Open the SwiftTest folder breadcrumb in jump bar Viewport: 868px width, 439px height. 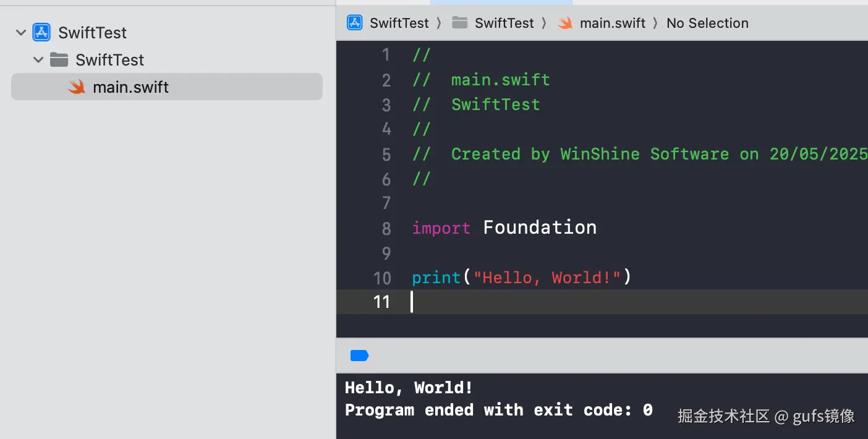pyautogui.click(x=504, y=23)
